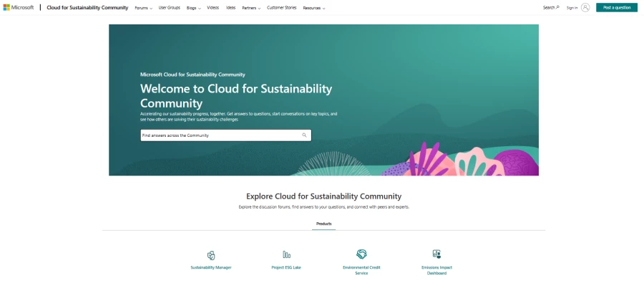The height and width of the screenshot is (291, 644).
Task: Click the Explore Cloud for Sustainability Community heading
Action: click(323, 196)
